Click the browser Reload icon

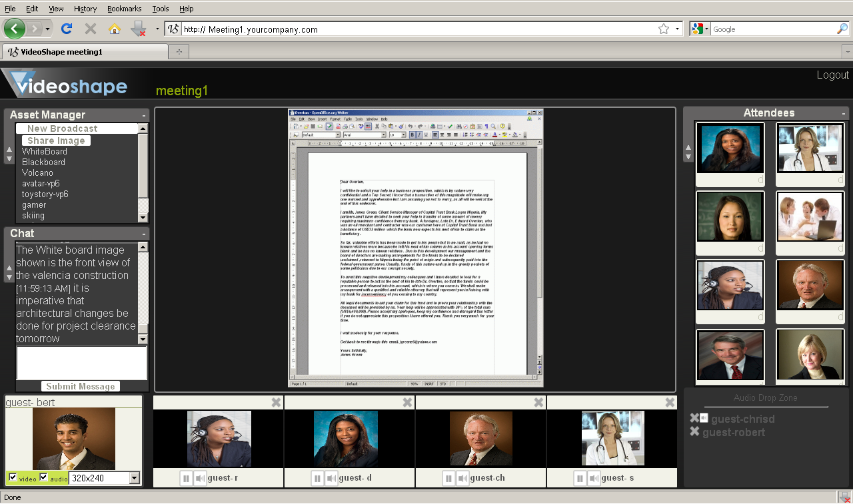point(66,29)
